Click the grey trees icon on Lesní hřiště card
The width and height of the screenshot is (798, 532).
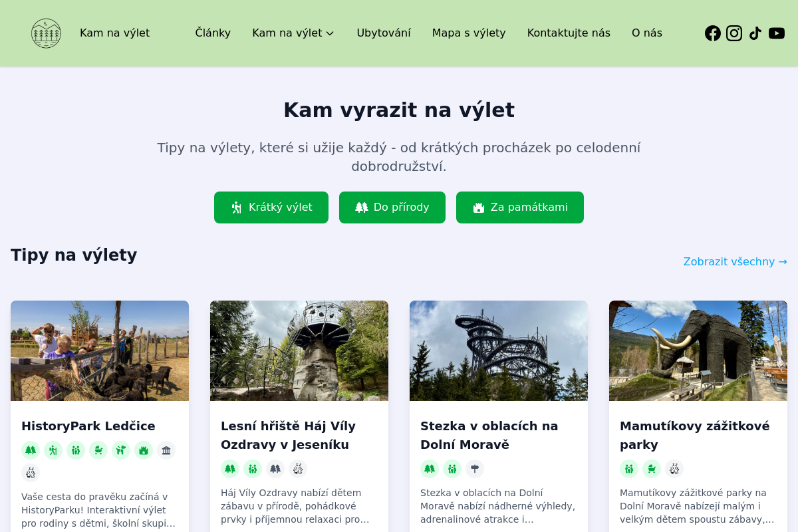(275, 469)
